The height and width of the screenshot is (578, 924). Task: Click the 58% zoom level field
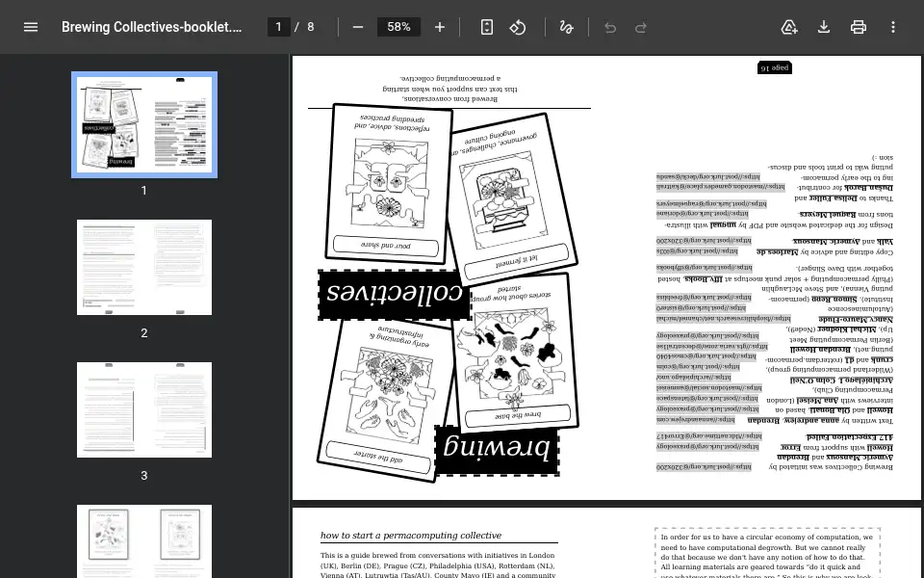[398, 27]
